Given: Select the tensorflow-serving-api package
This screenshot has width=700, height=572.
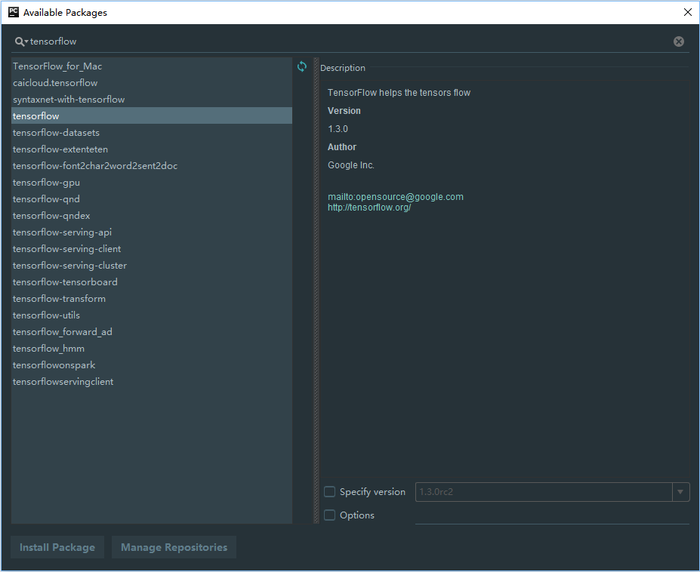Looking at the screenshot, I should (x=62, y=232).
